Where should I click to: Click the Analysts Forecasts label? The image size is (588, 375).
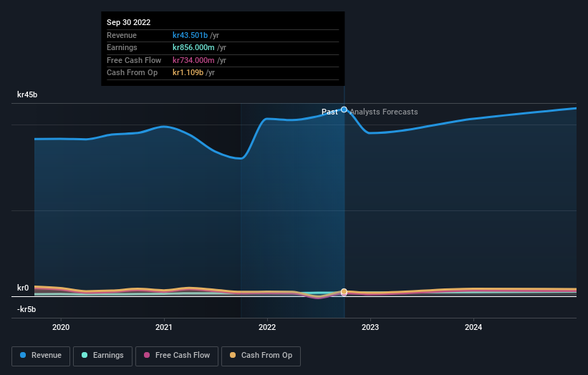(x=384, y=112)
